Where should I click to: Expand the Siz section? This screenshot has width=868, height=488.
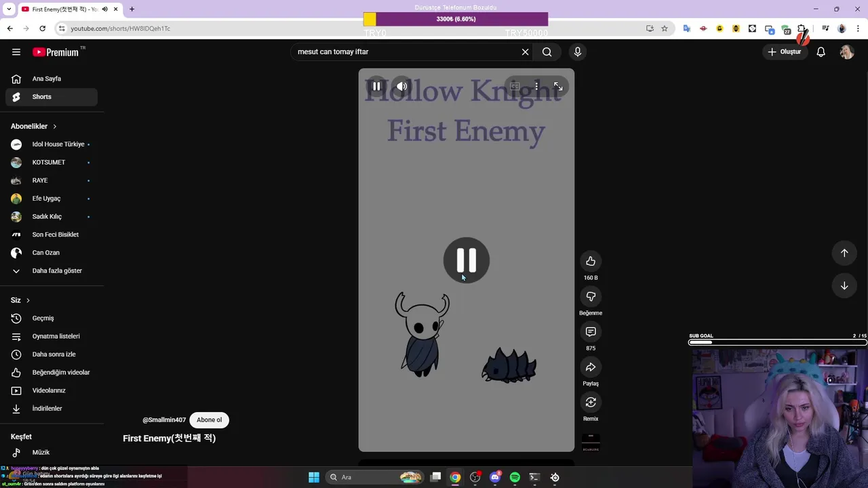(20, 300)
